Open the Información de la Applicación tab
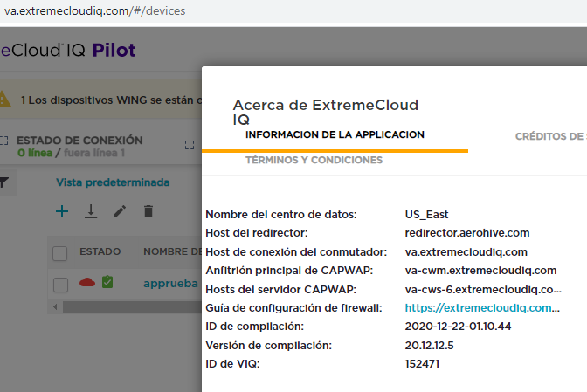This screenshot has width=587, height=392. click(x=335, y=135)
